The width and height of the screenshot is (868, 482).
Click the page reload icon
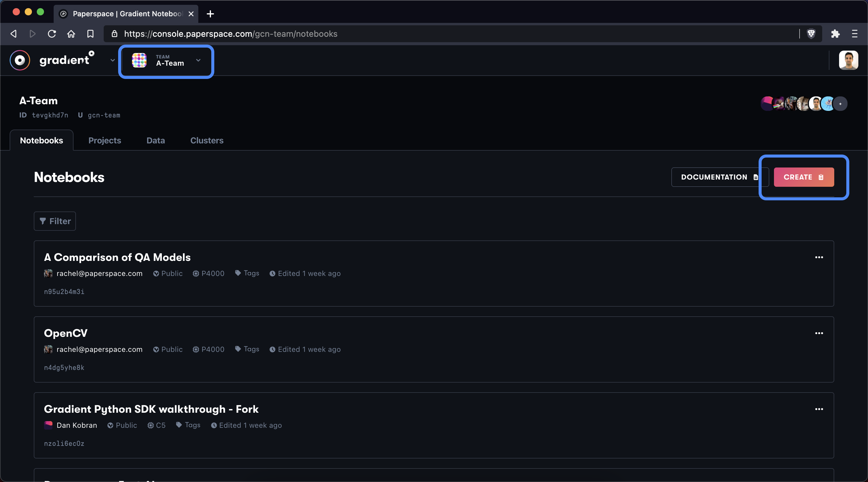(52, 34)
